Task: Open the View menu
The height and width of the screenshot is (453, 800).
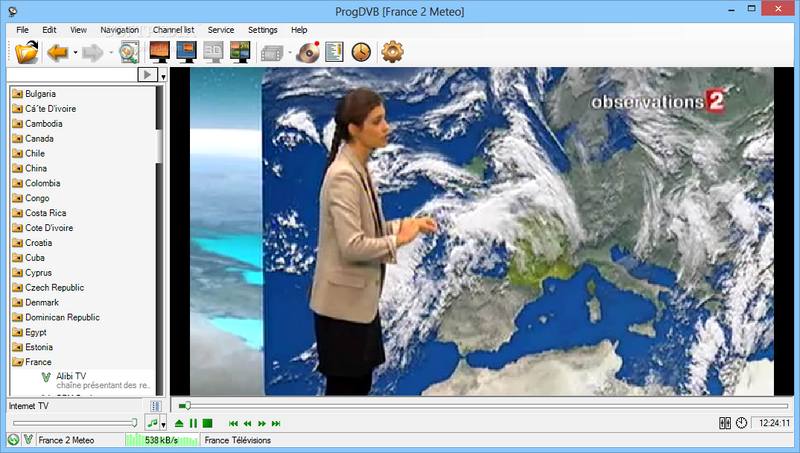Action: pos(78,30)
